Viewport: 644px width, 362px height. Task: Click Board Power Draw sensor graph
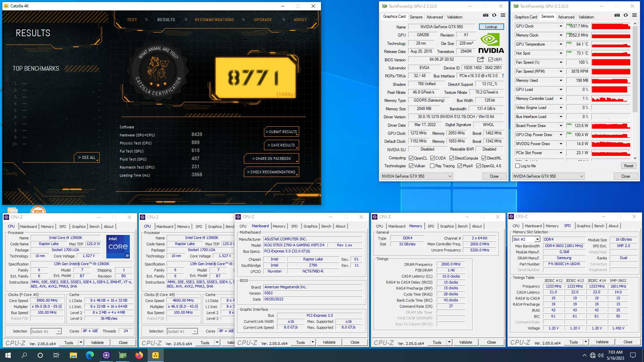coord(611,126)
